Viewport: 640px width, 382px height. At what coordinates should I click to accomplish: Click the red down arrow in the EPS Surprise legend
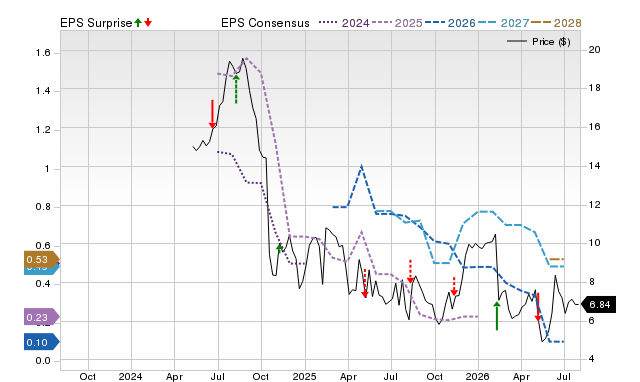coord(148,22)
